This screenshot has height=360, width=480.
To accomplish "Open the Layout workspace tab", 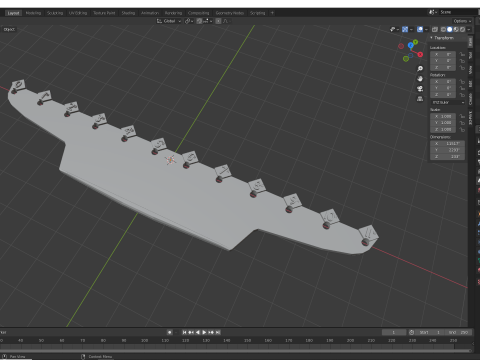I will [13, 13].
